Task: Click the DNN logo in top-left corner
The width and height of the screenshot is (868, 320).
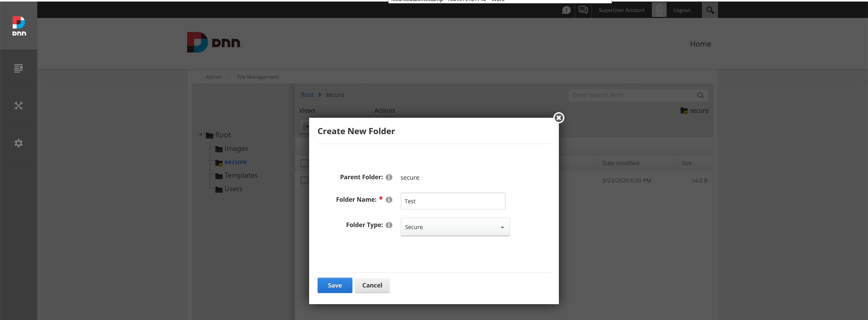Action: [x=18, y=26]
